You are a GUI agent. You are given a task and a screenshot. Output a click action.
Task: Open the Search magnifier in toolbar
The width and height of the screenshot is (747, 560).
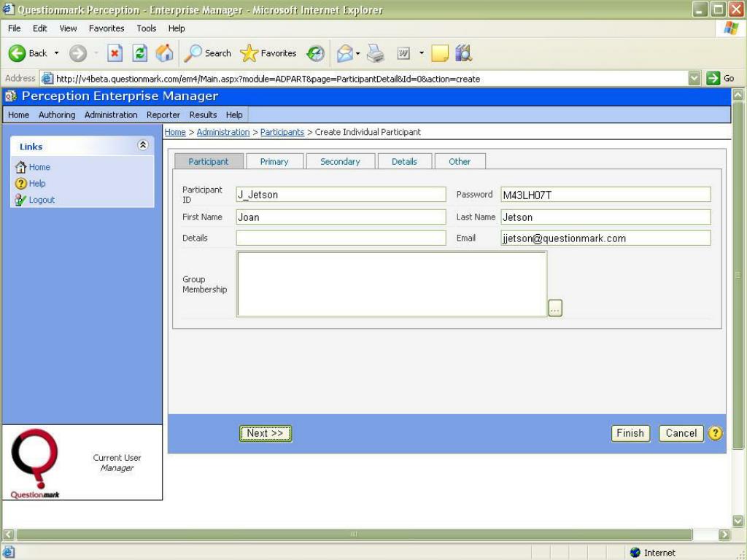(193, 53)
